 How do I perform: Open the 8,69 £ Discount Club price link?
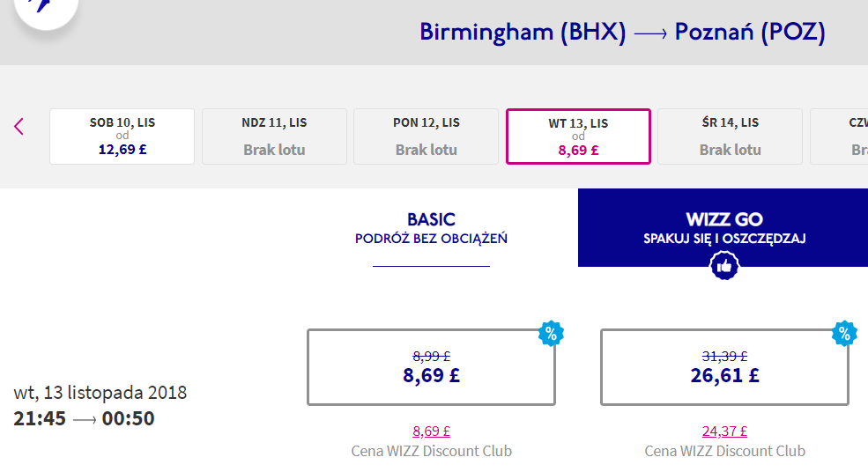pyautogui.click(x=431, y=431)
